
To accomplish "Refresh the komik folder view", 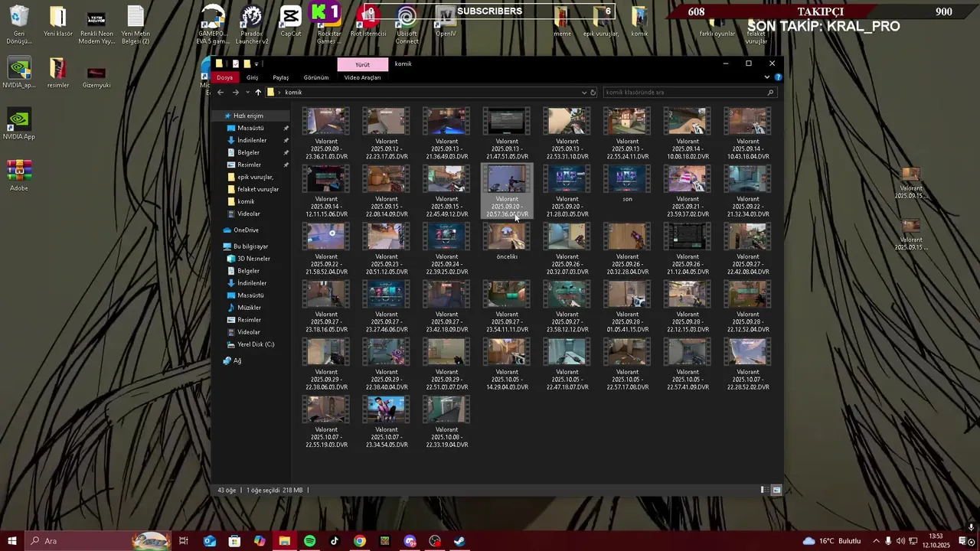I will click(593, 93).
